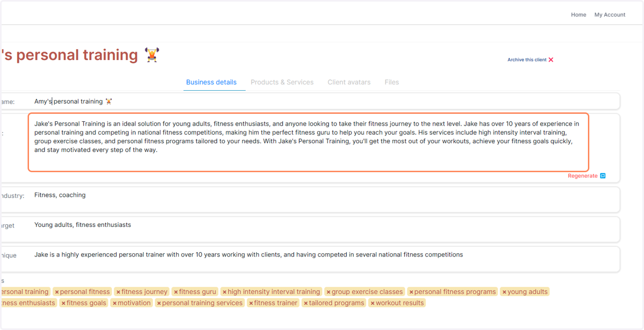This screenshot has height=330, width=644.
Task: Open My Account in the top navigation
Action: pyautogui.click(x=610, y=15)
